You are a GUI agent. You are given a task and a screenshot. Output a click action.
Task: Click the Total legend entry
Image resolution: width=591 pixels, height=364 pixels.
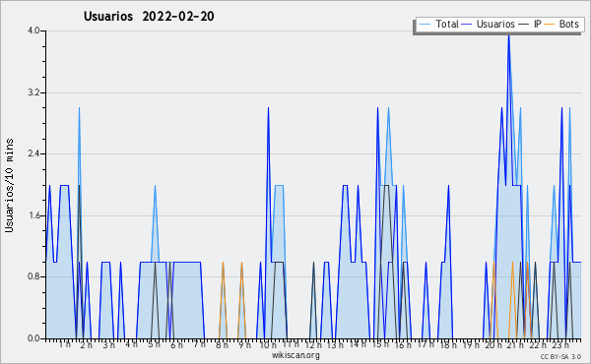click(x=438, y=24)
